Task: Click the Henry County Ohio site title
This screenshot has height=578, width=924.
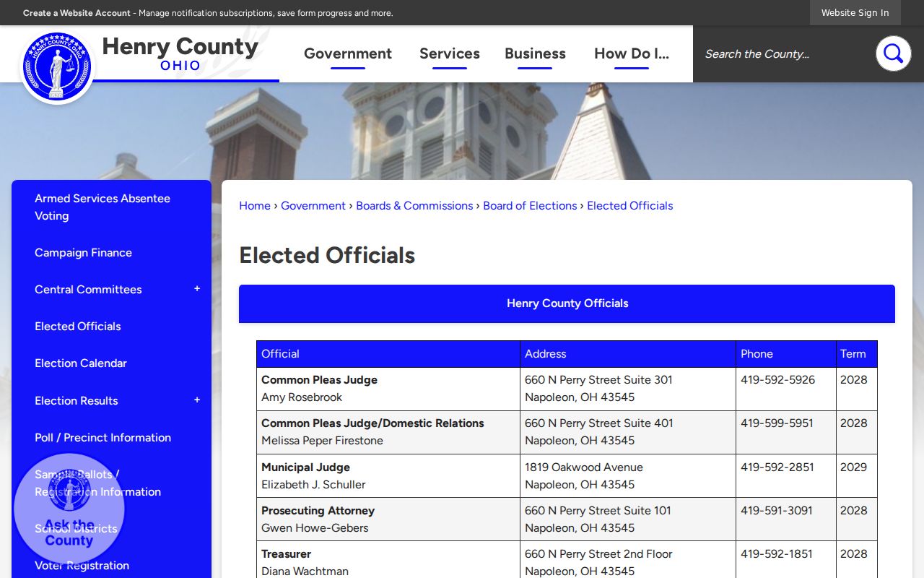Action: click(180, 54)
